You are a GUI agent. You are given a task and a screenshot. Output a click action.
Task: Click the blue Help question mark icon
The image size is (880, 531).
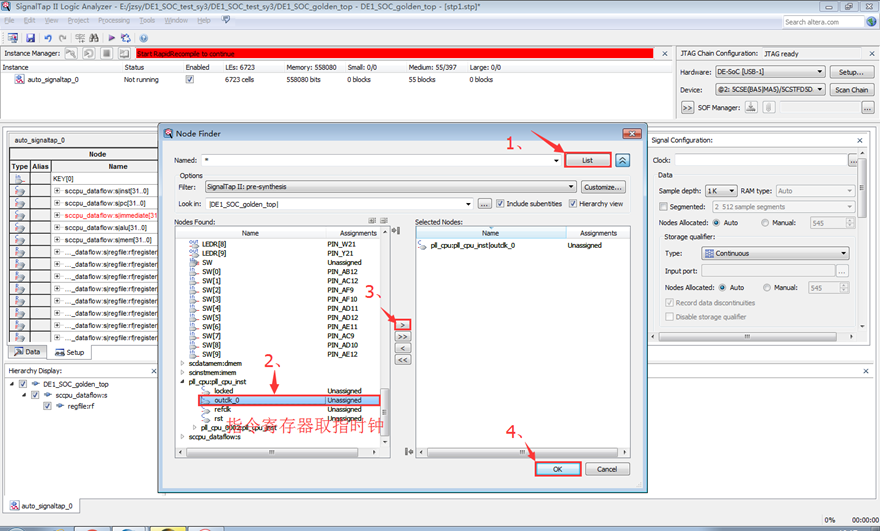pos(143,38)
